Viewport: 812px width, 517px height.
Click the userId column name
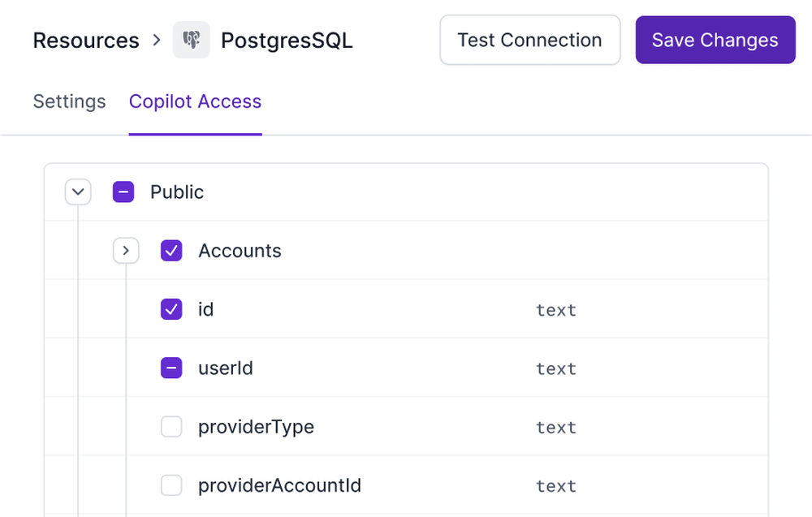[226, 368]
